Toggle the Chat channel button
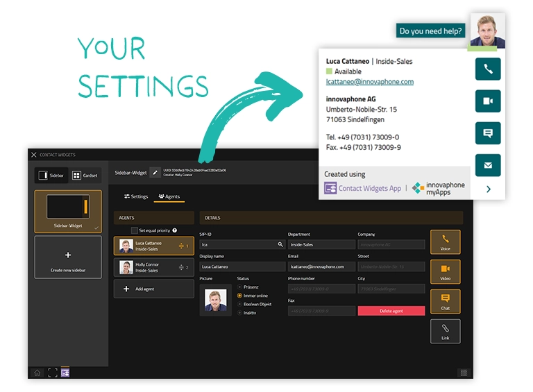The image size is (533, 392). (x=446, y=301)
